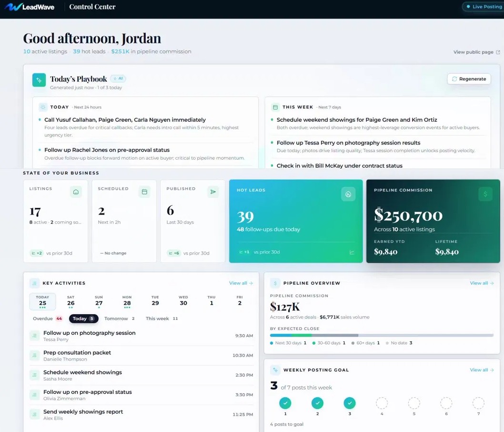The image size is (504, 432).
Task: Click the Hot Leads trend chart icon
Action: 352,252
